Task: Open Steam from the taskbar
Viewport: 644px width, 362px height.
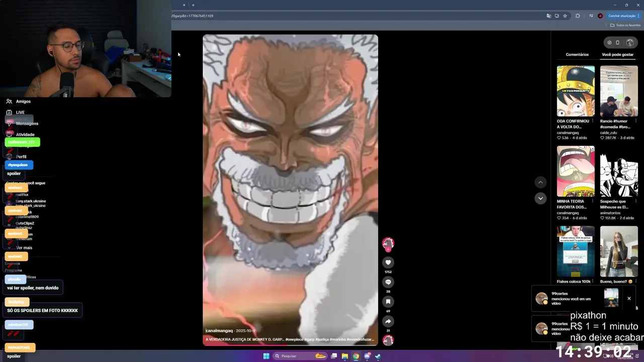Action: point(378,356)
